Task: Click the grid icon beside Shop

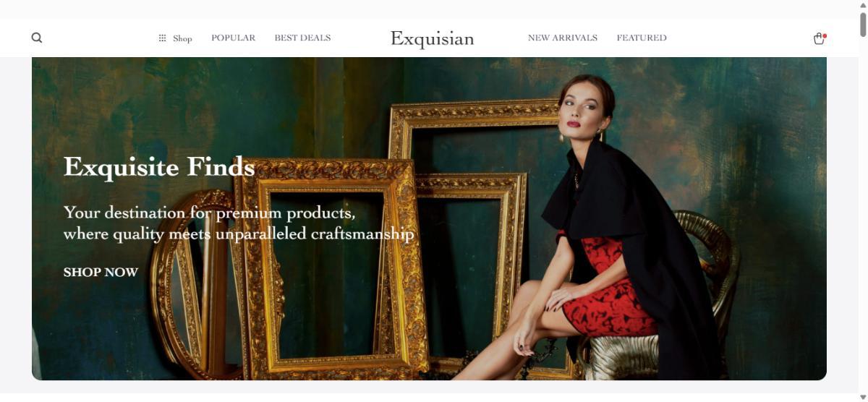Action: (x=163, y=38)
